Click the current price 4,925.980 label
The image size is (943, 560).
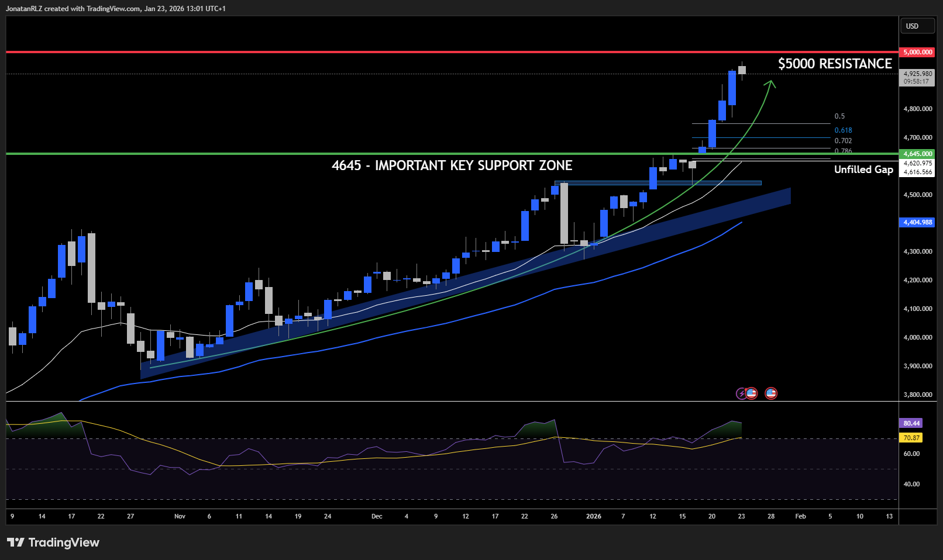917,74
